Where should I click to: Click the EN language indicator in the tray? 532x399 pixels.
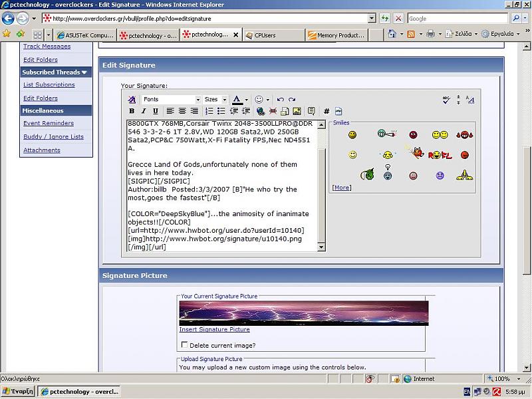click(467, 392)
